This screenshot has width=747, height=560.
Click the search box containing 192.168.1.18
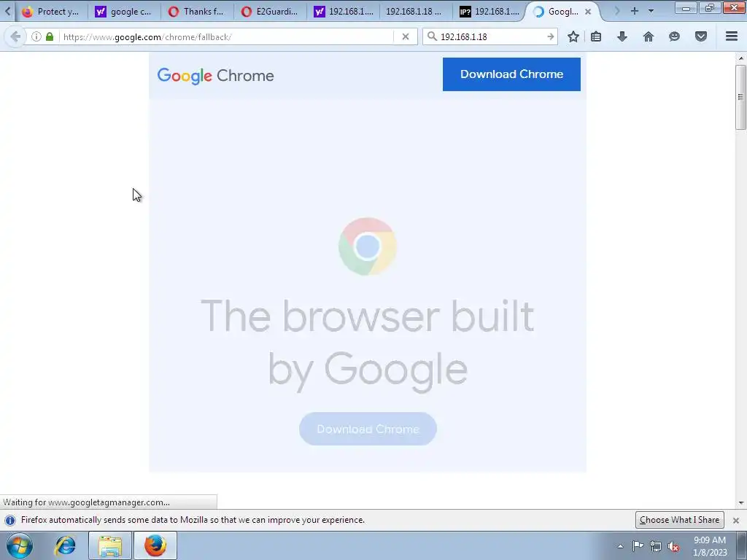pyautogui.click(x=491, y=36)
